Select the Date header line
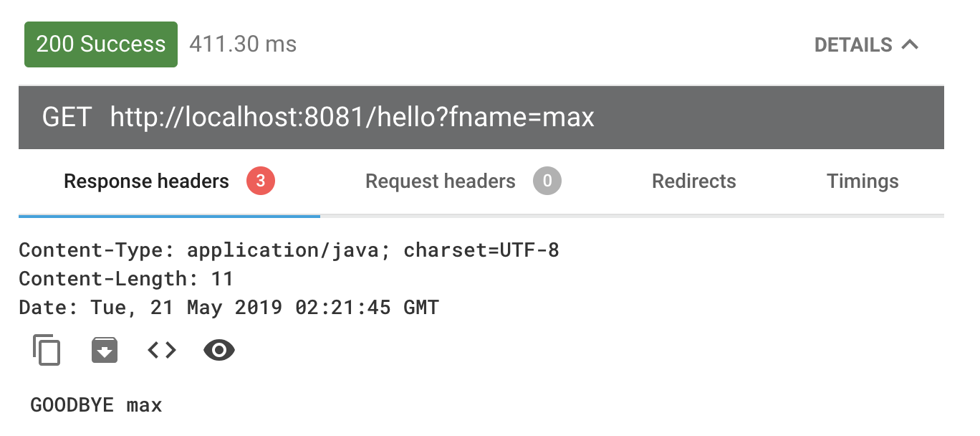The height and width of the screenshot is (436, 980). pyautogui.click(x=229, y=308)
